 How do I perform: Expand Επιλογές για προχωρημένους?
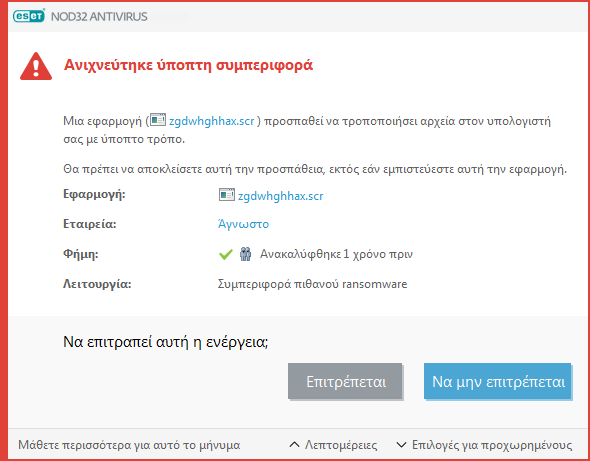pos(484,445)
